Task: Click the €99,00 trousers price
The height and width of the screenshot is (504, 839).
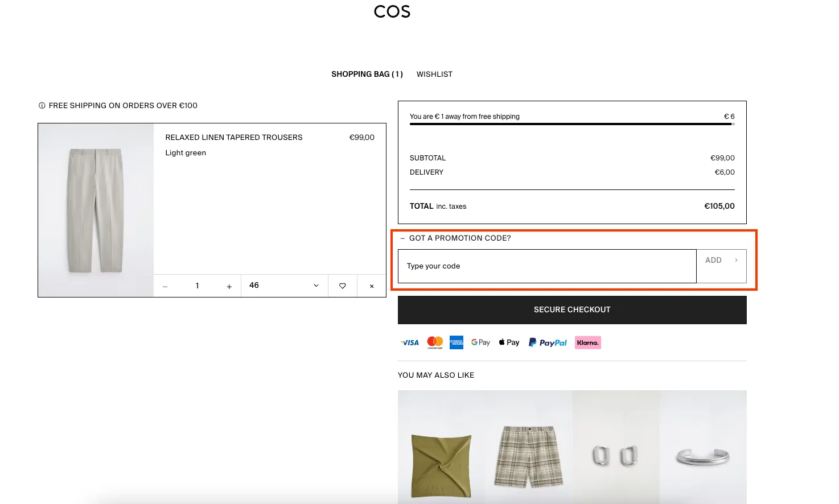Action: [362, 137]
